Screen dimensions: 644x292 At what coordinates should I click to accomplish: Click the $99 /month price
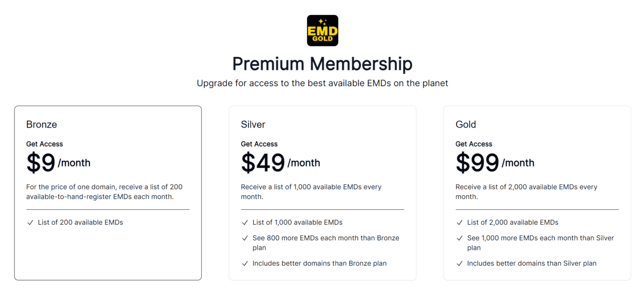tap(495, 162)
